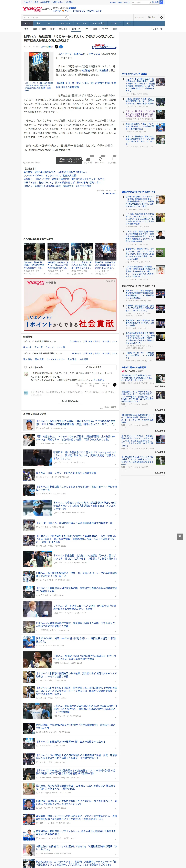
Task: Open the オリジナル tab
Action: 81,23
